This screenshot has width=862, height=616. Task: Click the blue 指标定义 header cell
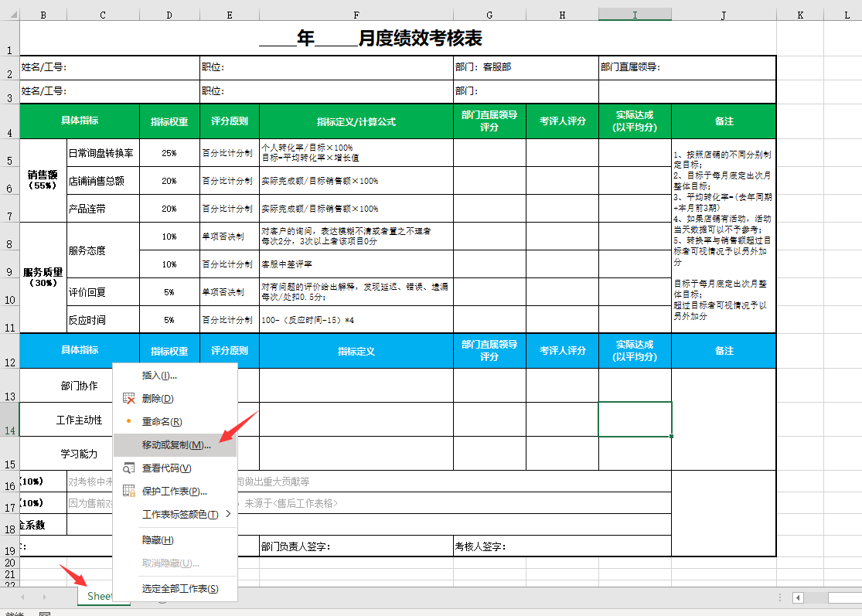tap(356, 351)
